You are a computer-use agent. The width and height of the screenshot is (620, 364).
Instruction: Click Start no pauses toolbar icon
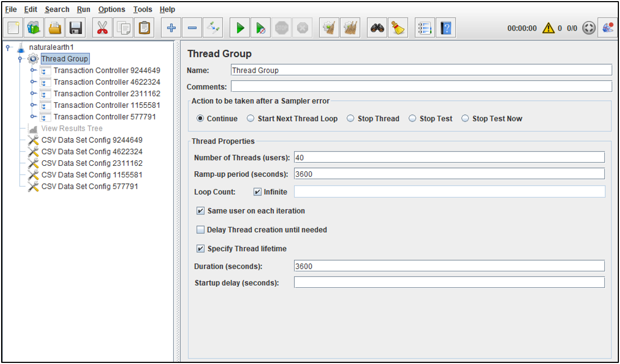click(261, 28)
